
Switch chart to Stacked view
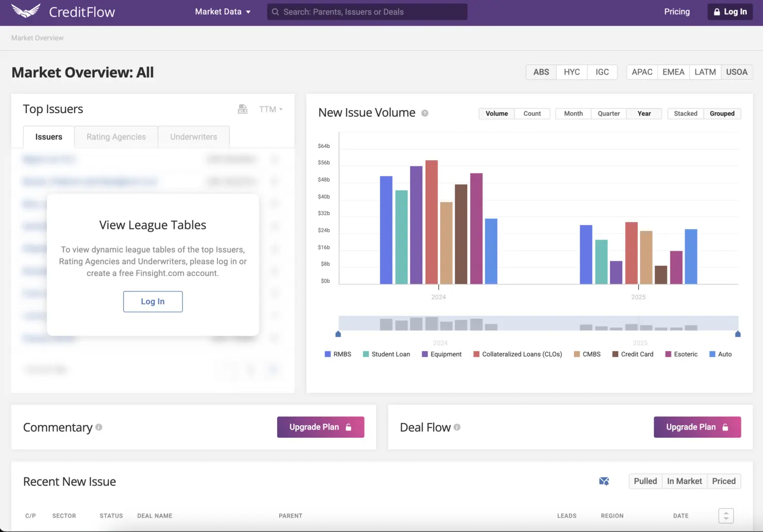tap(685, 114)
